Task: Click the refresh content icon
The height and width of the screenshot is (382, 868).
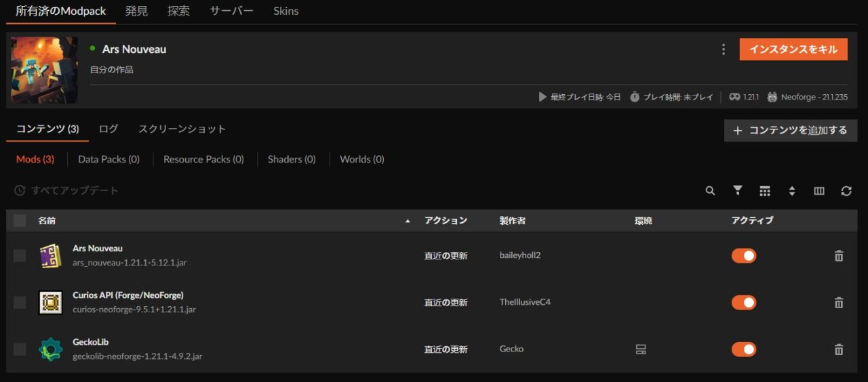Action: tap(846, 191)
